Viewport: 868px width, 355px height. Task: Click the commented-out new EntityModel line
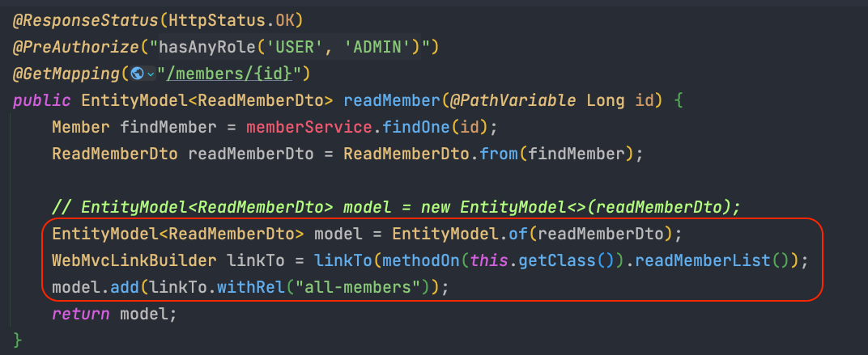(397, 207)
